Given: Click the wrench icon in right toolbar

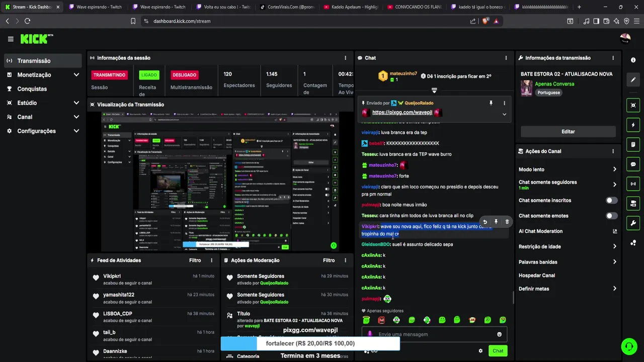Looking at the screenshot, I should (x=633, y=223).
